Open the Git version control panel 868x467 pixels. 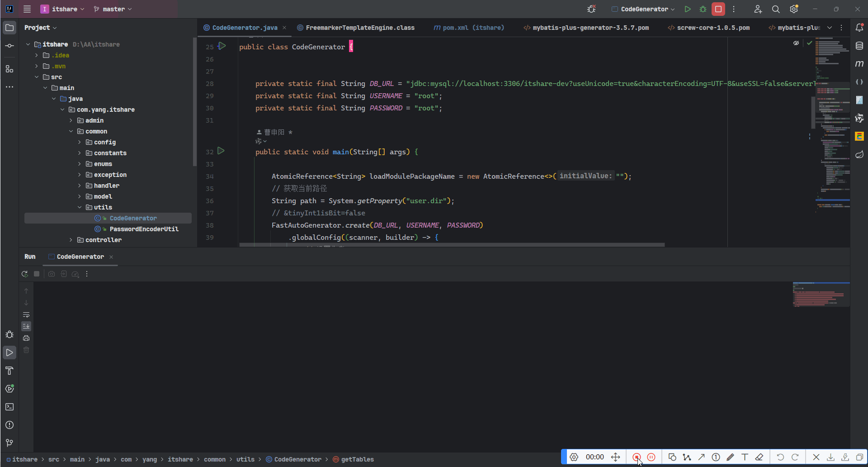tap(9, 443)
